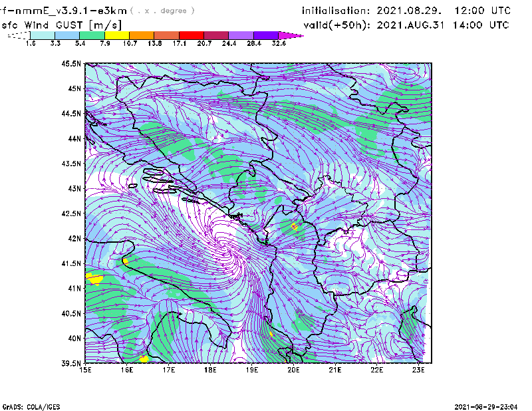Click the light cyan 1.6–3.3 legend swatch
This screenshot has height=411, width=532.
pos(43,35)
